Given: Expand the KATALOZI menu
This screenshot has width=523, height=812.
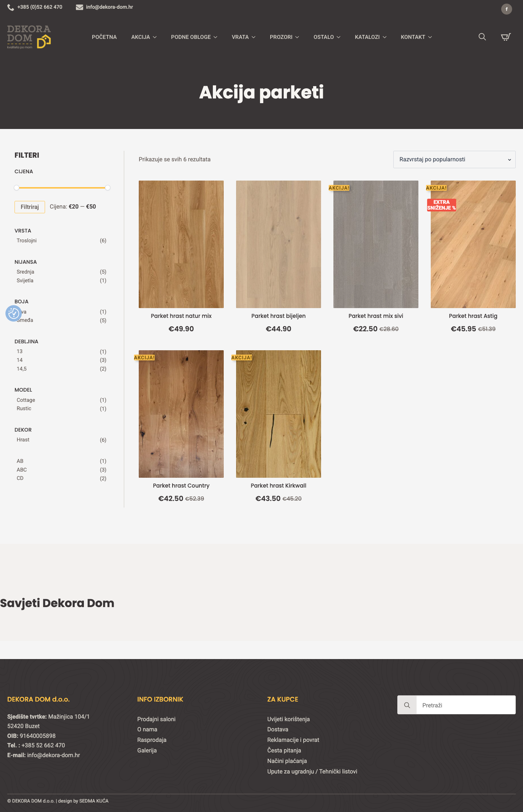Looking at the screenshot, I should tap(370, 37).
